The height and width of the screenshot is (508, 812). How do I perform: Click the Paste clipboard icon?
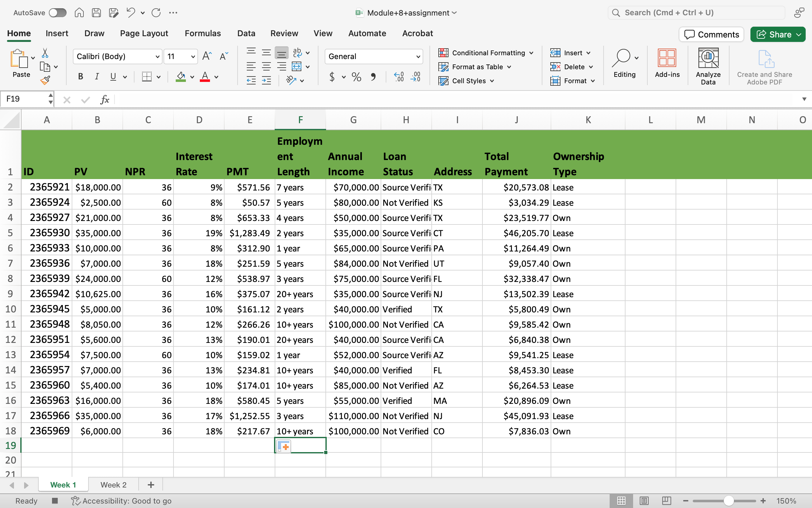tap(19, 59)
